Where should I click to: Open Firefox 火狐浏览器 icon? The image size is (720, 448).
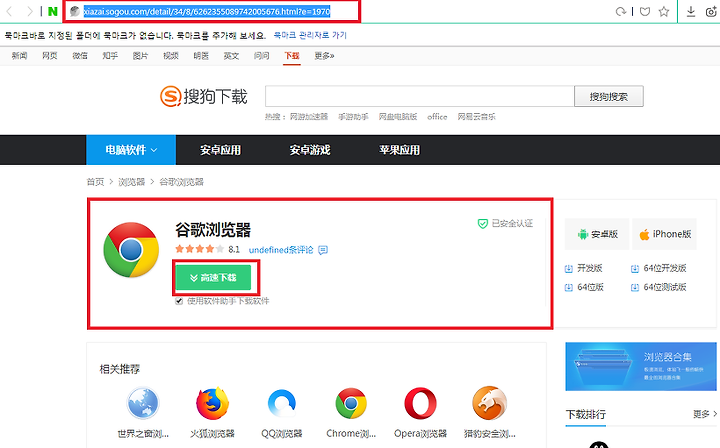pos(212,403)
